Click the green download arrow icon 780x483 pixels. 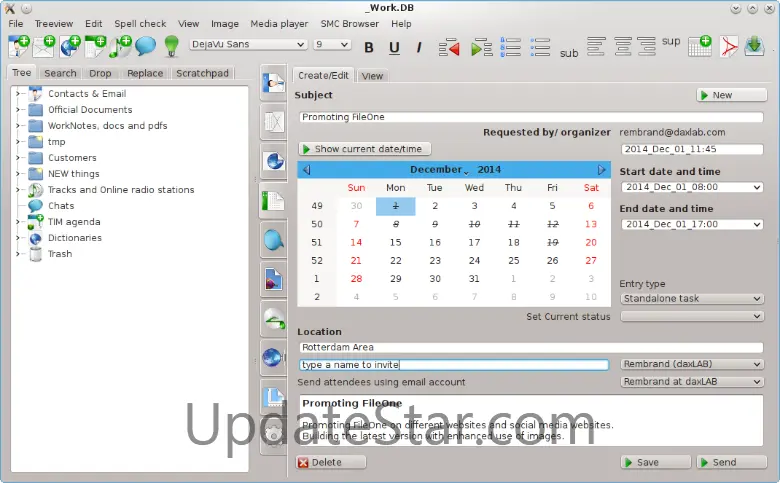[x=754, y=46]
